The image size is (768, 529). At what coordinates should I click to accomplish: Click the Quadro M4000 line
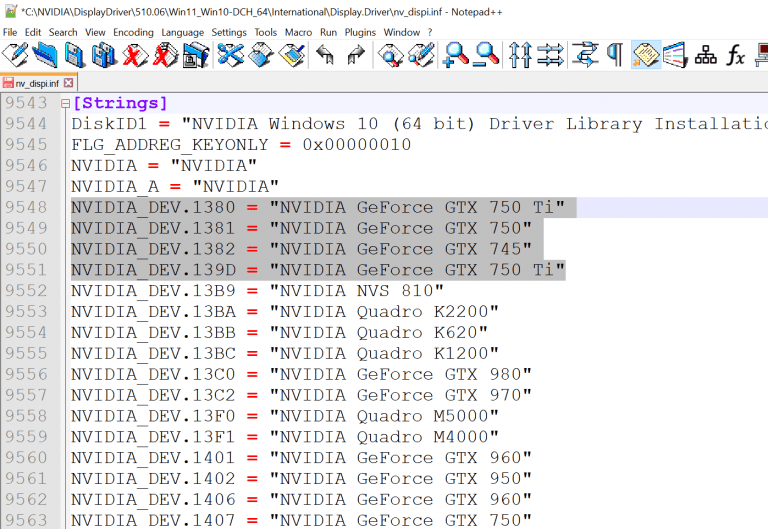(285, 437)
